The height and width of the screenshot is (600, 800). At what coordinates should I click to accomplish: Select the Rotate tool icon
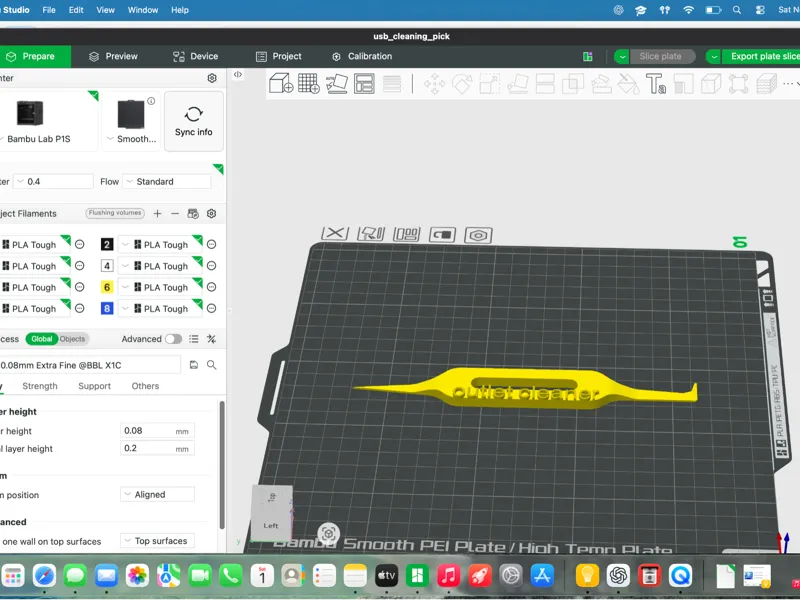[462, 84]
